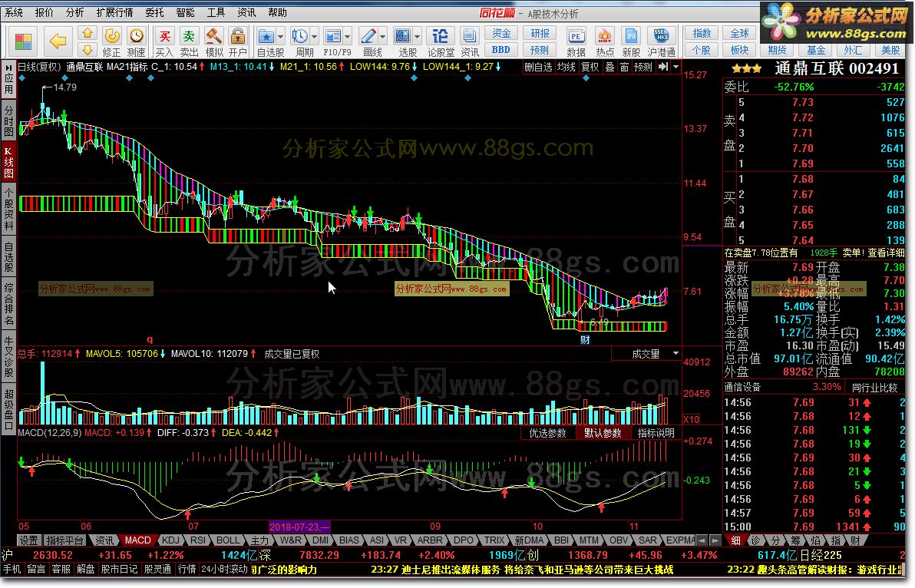Open the chart header options dropdown arrow
Viewport: 915px width, 588px height.
pyautogui.click(x=676, y=67)
